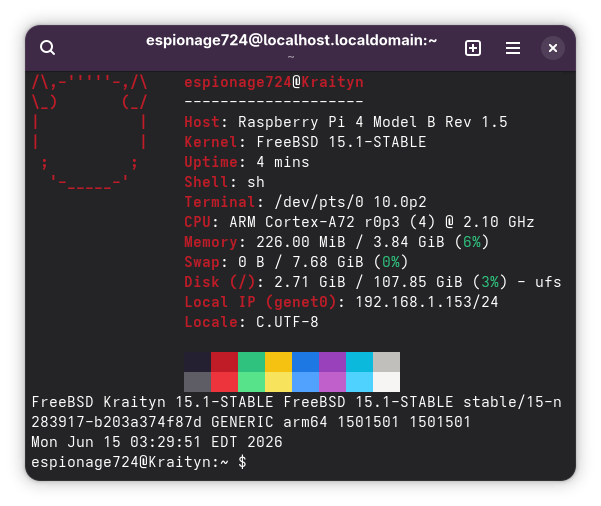Click the dark gray bottom-row color block

[197, 382]
